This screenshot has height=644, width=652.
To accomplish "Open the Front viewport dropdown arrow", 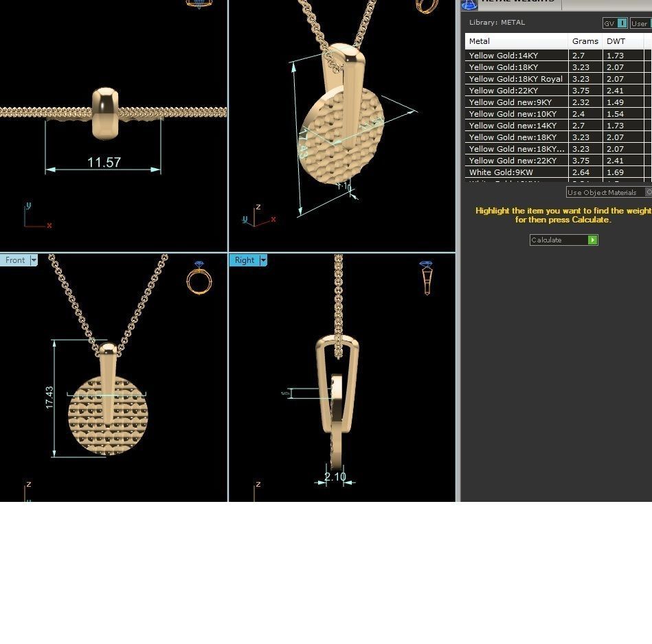I will (34, 260).
